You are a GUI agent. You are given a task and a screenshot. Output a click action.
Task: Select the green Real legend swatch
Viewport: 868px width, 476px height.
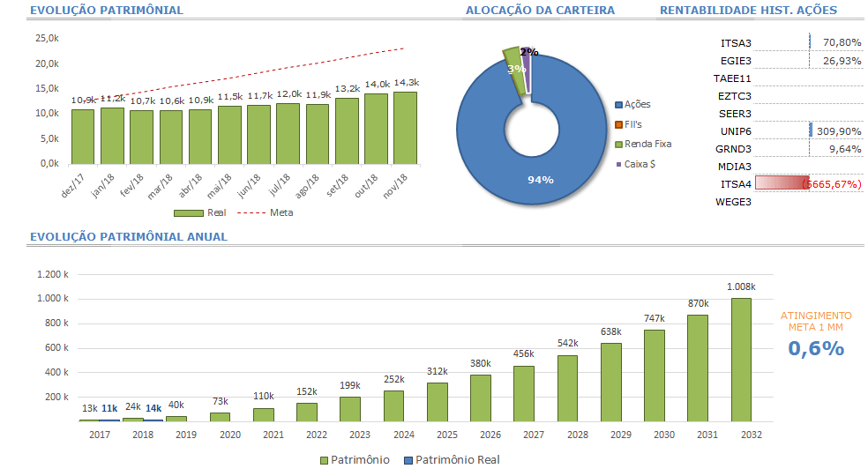(188, 212)
